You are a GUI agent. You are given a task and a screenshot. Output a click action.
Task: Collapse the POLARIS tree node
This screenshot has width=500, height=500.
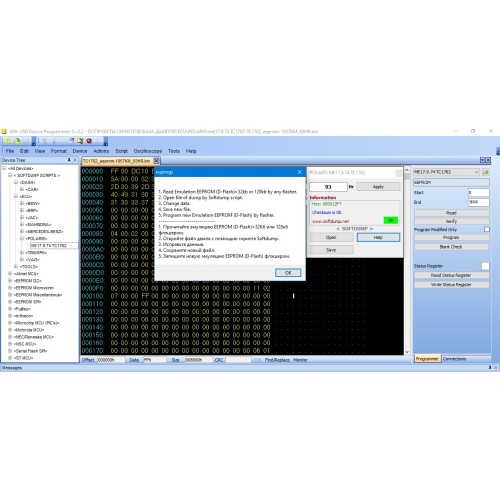[22, 238]
